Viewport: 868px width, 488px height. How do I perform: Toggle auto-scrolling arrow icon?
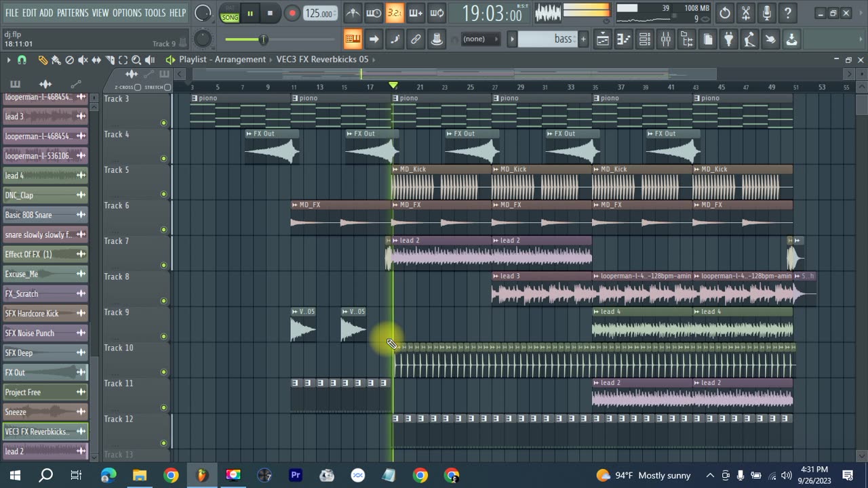click(x=374, y=39)
